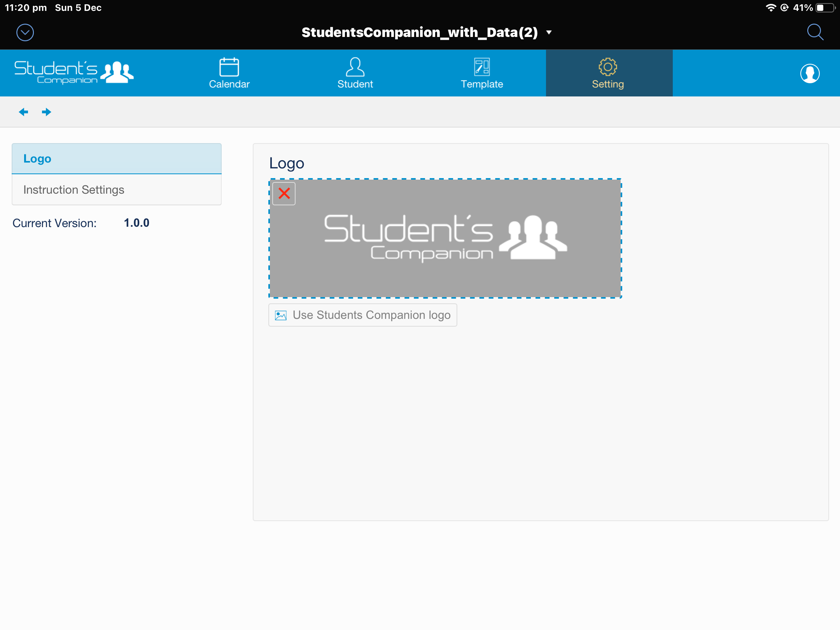Click the version number 1.0.0

pos(136,223)
